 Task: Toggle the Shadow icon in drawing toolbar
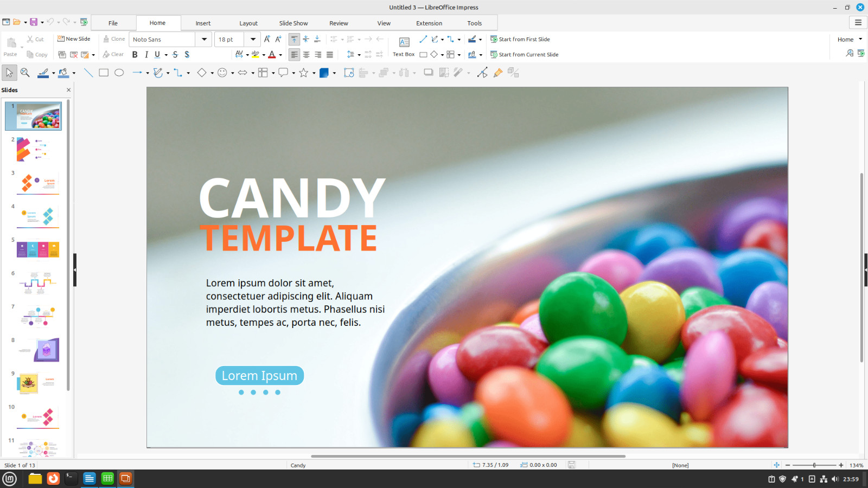[x=429, y=73]
